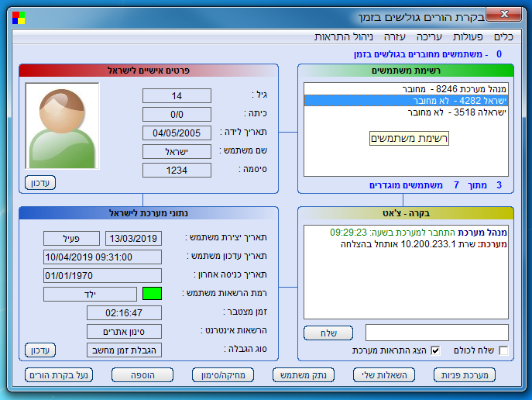The width and height of the screenshot is (532, 400).
Task: Toggle the 'שלח לכולם' checkbox
Action: [503, 351]
